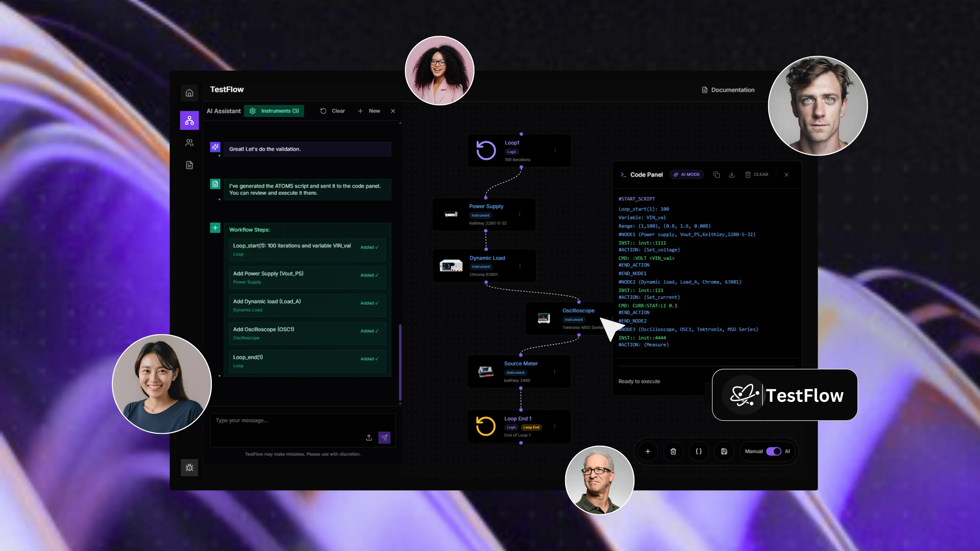Open the code braces tool in bottom toolbar
The width and height of the screenshot is (980, 551).
click(x=699, y=451)
